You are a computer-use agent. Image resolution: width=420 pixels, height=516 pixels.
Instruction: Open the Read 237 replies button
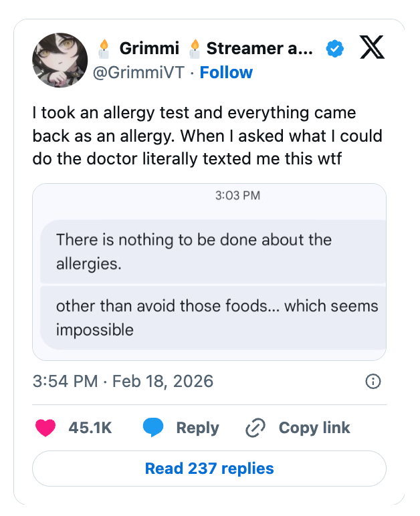click(x=209, y=469)
